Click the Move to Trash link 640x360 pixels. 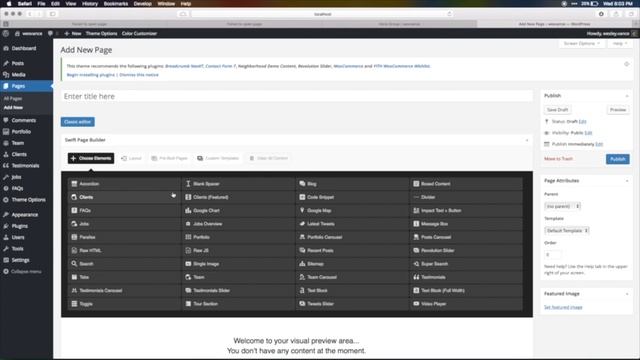[x=558, y=159]
